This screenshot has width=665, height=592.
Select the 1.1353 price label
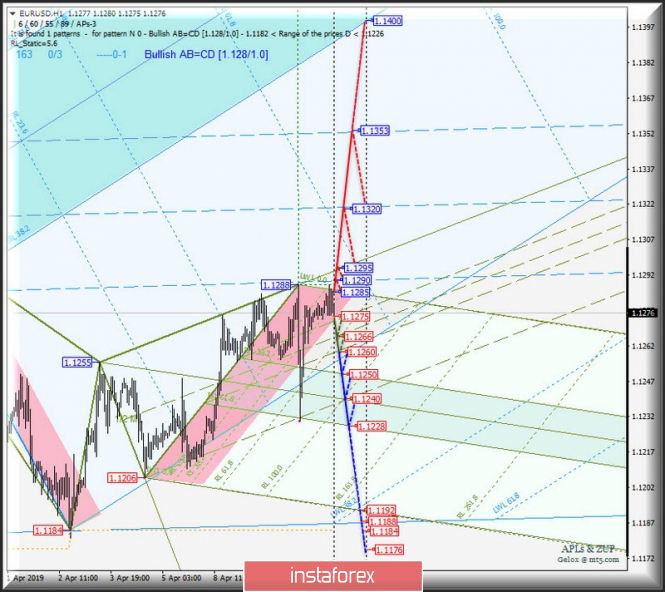[374, 131]
